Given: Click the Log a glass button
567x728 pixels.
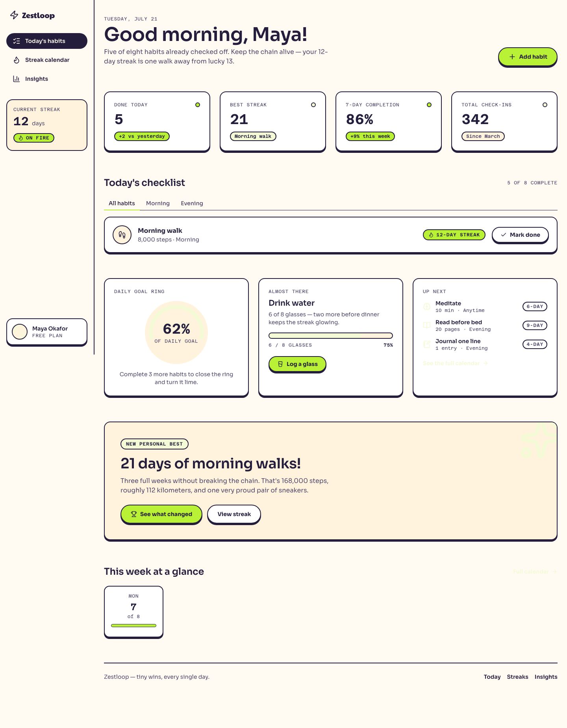Looking at the screenshot, I should click(x=297, y=364).
